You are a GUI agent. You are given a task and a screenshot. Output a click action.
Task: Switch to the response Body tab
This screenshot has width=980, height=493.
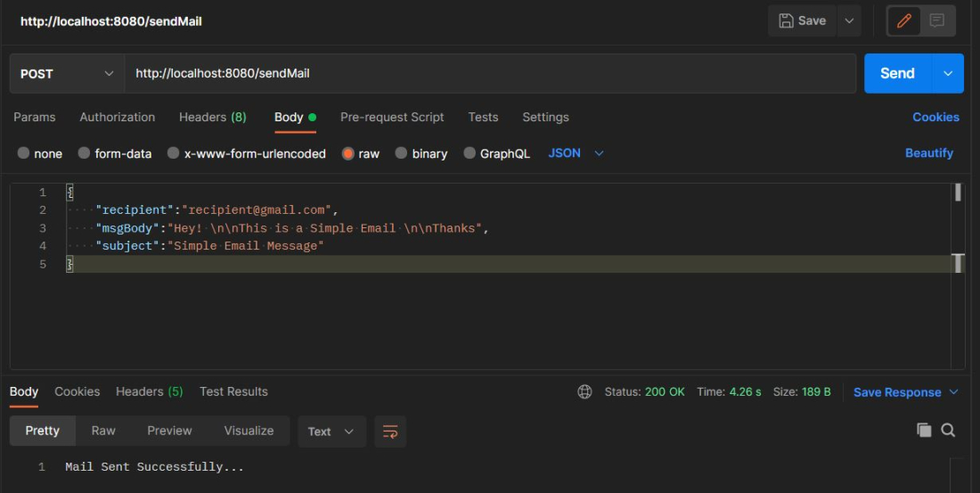pyautogui.click(x=24, y=391)
